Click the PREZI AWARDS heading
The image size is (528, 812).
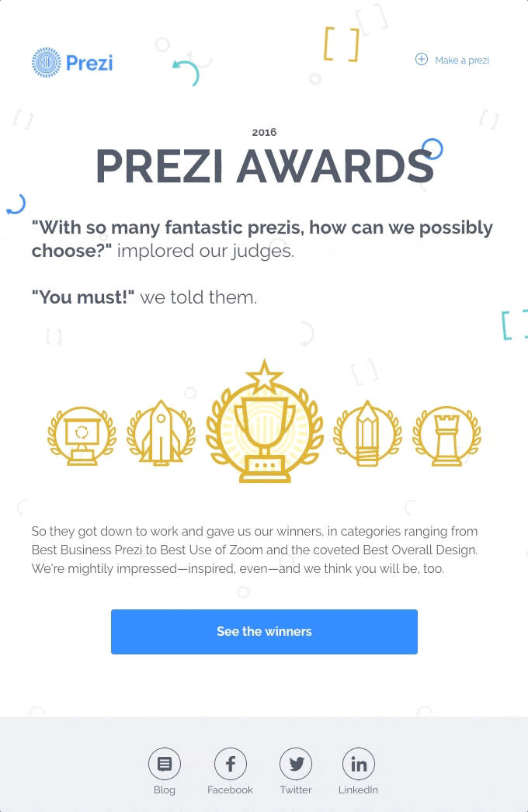pos(264,164)
